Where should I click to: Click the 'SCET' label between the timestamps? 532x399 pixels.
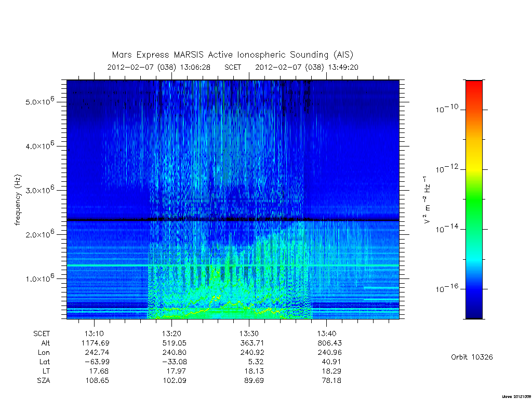point(233,67)
